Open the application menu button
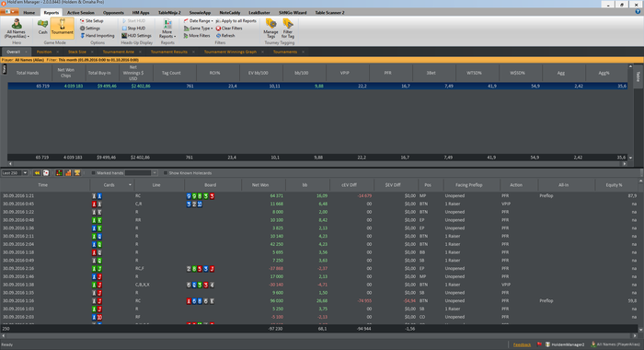The height and width of the screenshot is (350, 644). [9, 12]
